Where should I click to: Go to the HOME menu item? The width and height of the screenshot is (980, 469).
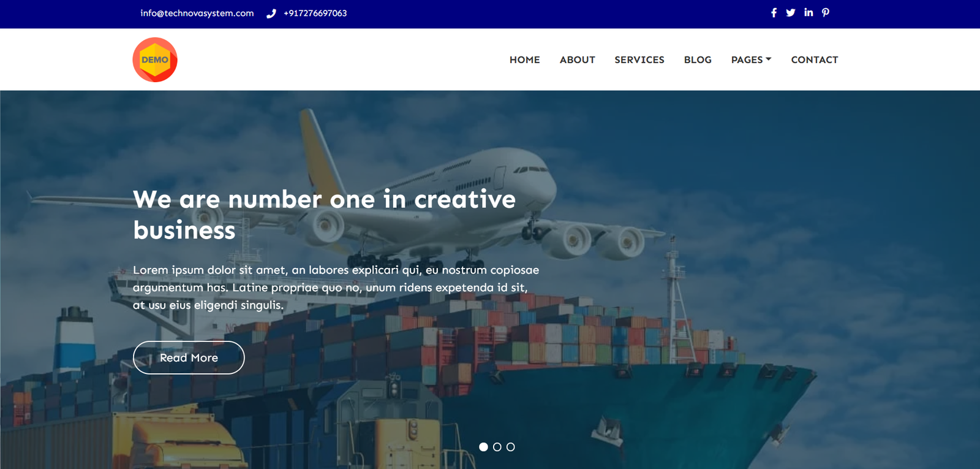[525, 59]
